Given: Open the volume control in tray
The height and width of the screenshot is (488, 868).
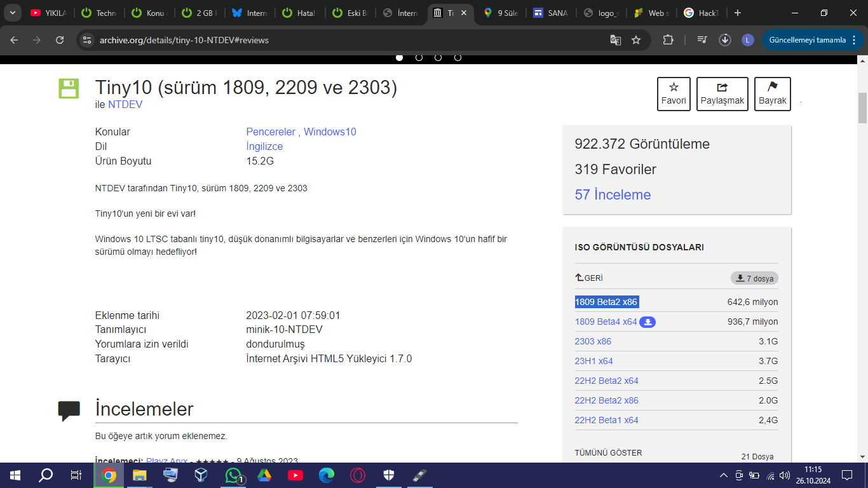Looking at the screenshot, I should [785, 475].
